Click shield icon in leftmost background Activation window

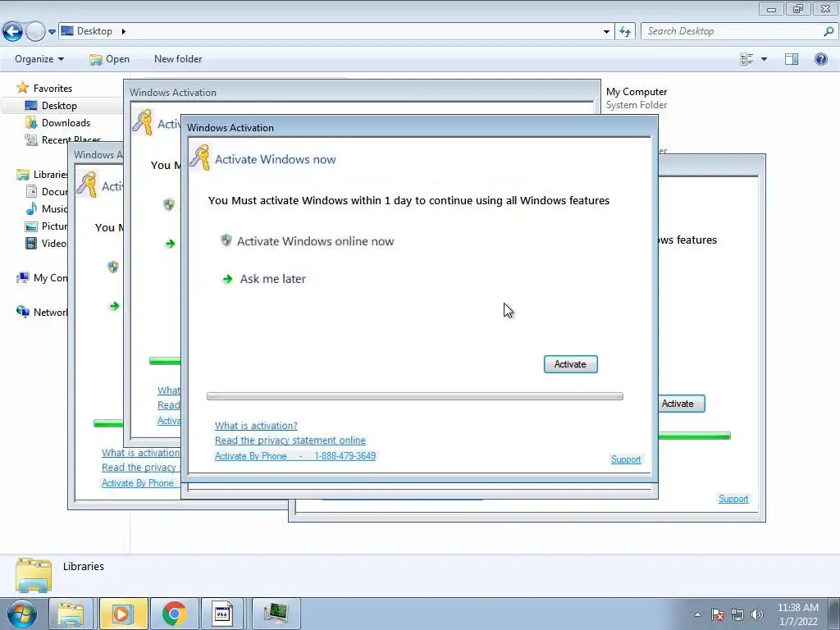113,267
